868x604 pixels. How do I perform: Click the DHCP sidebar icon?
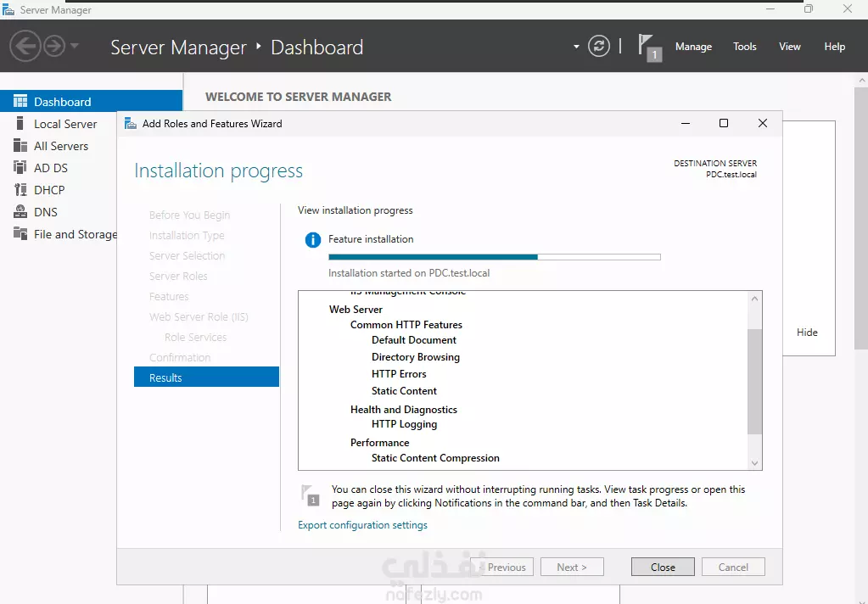click(x=20, y=190)
